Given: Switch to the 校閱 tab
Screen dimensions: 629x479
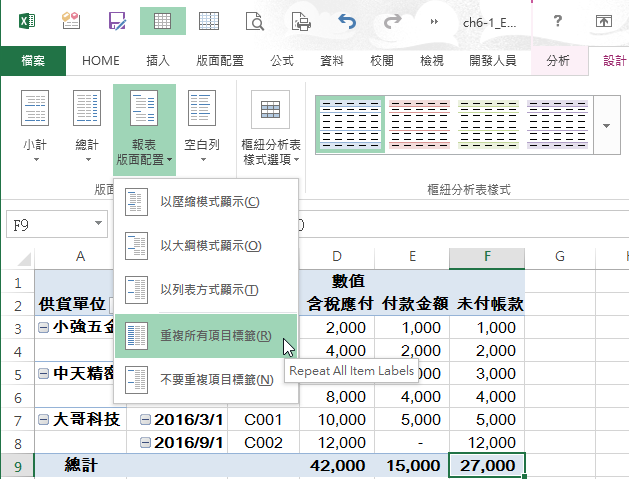Looking at the screenshot, I should point(381,61).
